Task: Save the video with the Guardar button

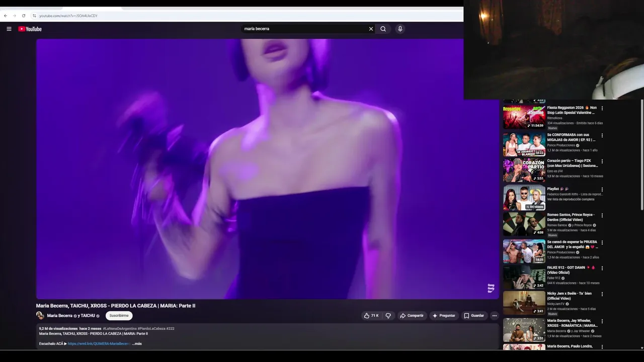Action: 474,316
